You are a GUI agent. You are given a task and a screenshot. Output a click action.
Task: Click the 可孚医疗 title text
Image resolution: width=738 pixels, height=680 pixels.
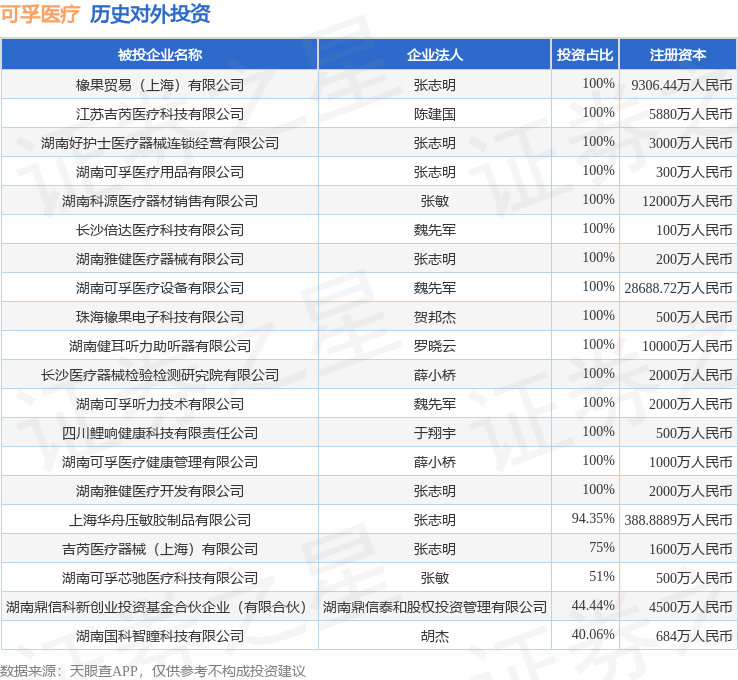(x=40, y=14)
